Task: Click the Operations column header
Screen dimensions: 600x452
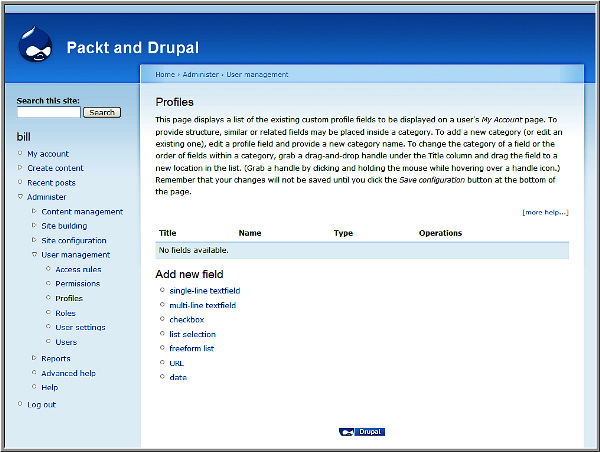Action: [x=440, y=233]
